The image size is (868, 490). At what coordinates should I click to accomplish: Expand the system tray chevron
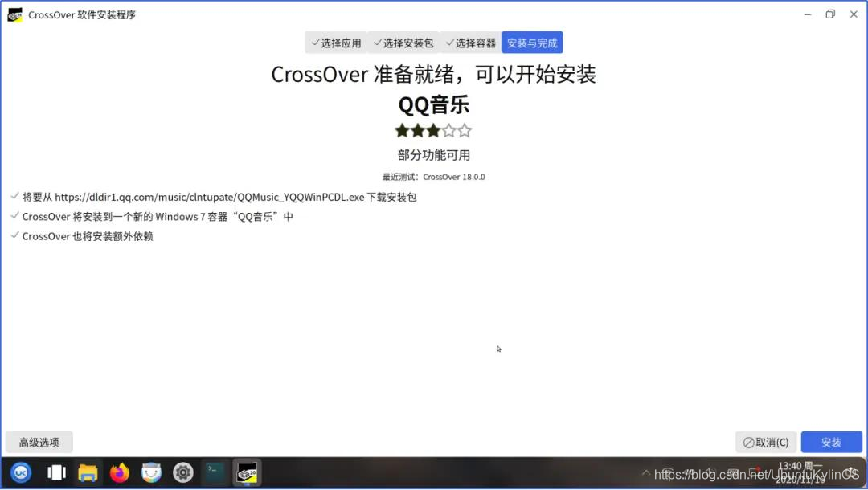(x=645, y=472)
